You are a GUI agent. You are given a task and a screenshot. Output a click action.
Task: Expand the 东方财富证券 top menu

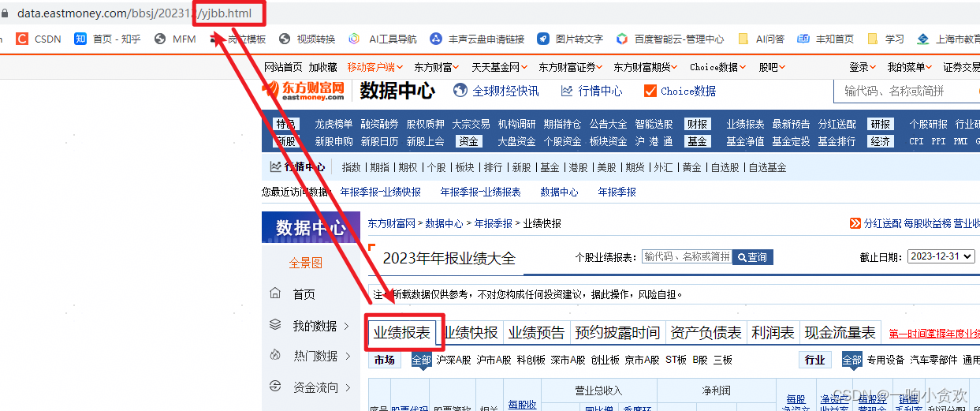[x=571, y=67]
